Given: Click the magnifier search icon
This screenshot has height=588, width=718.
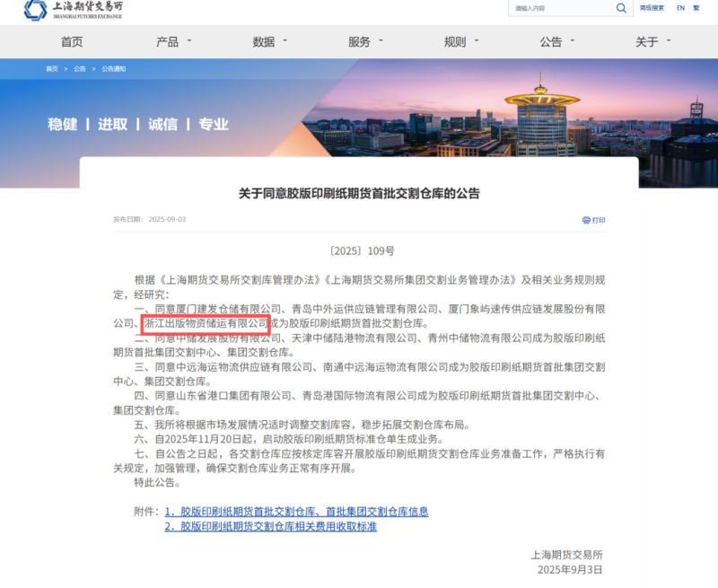Looking at the screenshot, I should tap(621, 8).
